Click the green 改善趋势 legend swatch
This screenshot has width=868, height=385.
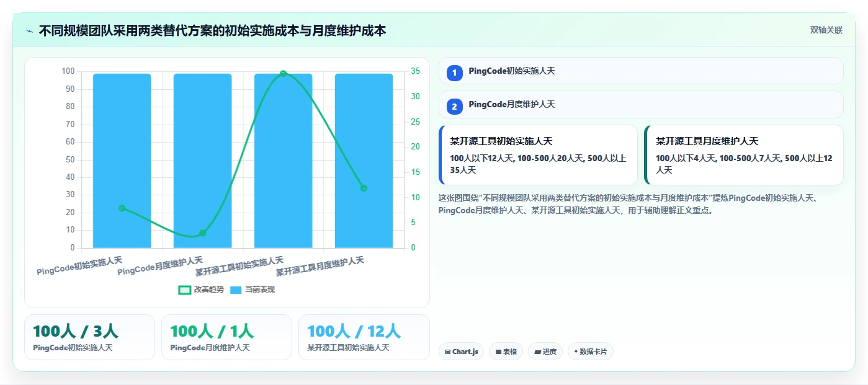click(x=184, y=290)
